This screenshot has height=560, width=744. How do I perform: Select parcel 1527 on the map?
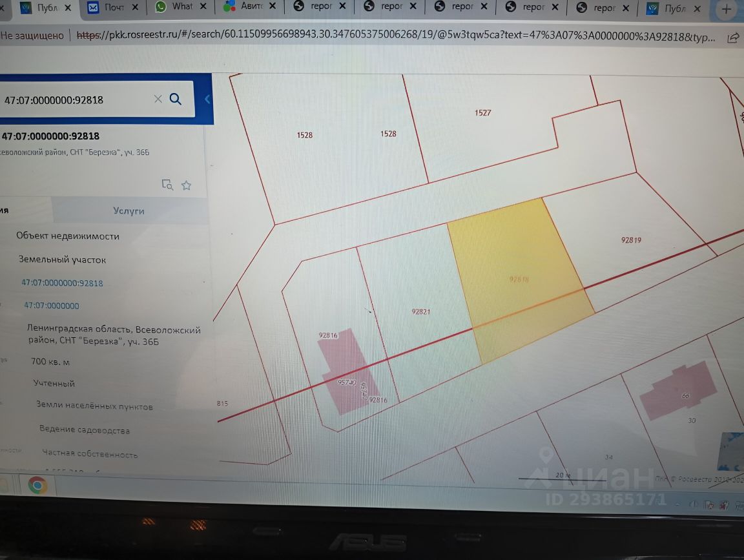click(x=482, y=113)
